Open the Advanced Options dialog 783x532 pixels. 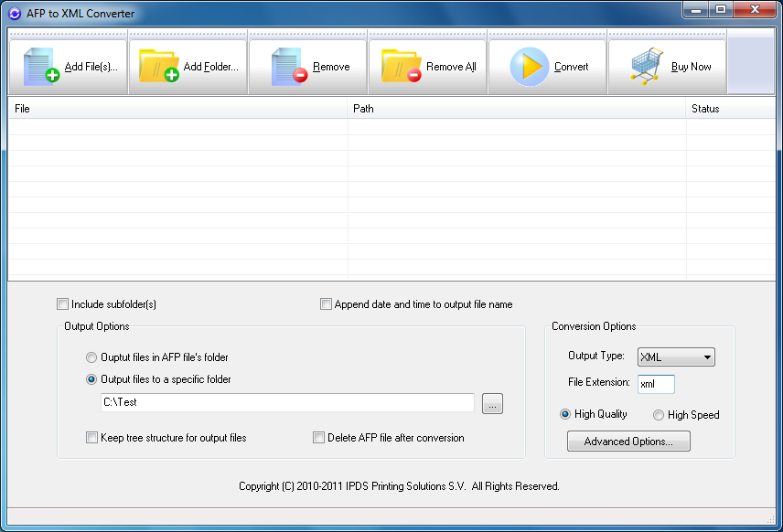click(x=628, y=441)
